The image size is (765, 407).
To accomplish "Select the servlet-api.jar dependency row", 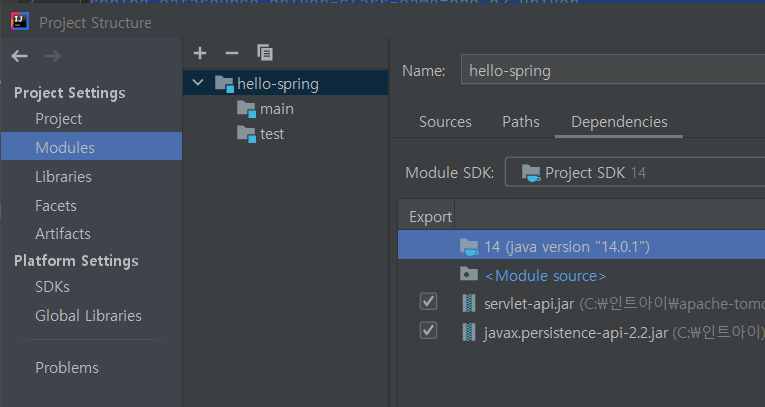I will coord(582,304).
